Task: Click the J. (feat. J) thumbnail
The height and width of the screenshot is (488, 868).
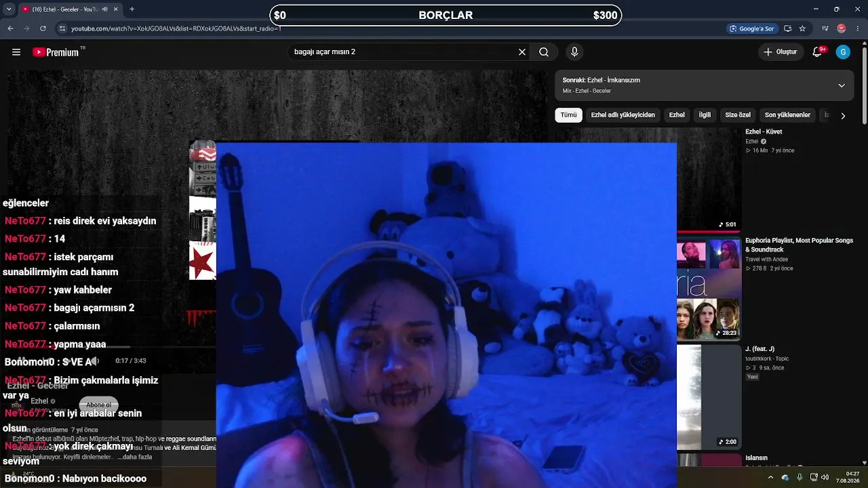Action: (x=709, y=397)
